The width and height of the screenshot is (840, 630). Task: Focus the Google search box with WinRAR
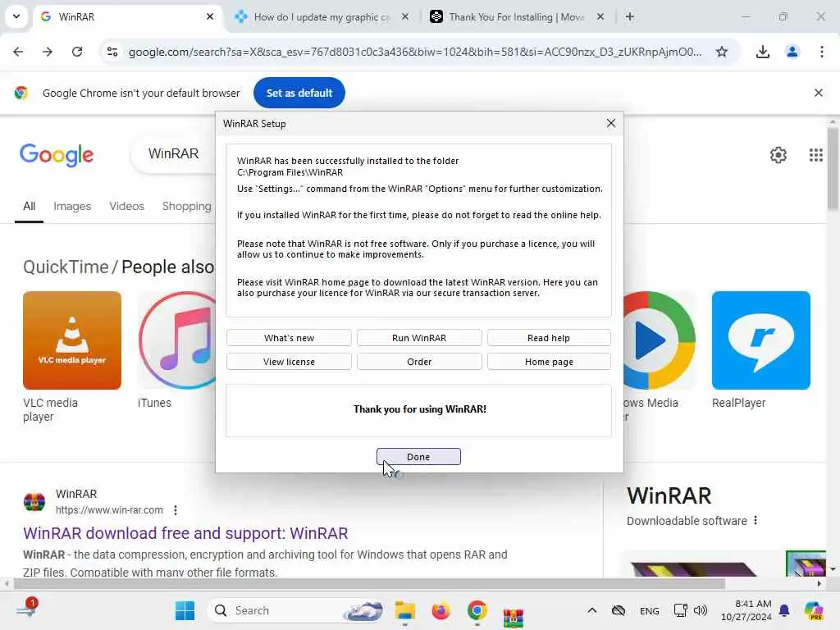click(x=173, y=153)
